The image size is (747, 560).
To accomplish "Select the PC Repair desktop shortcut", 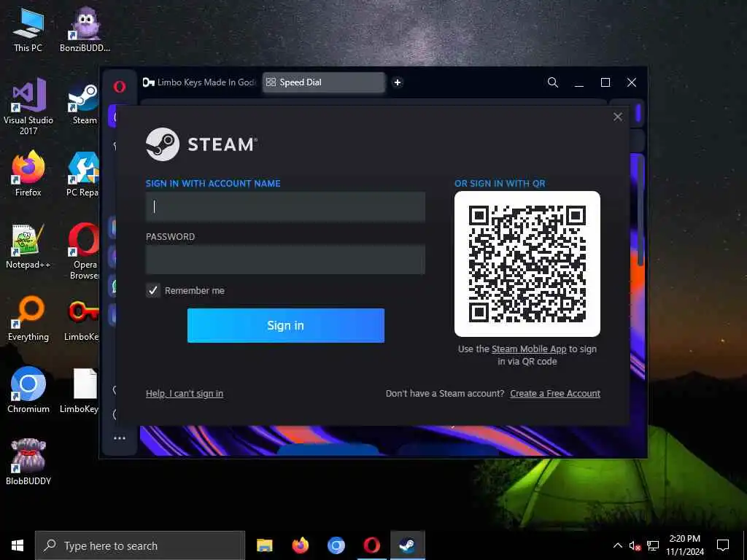I will pos(82,175).
